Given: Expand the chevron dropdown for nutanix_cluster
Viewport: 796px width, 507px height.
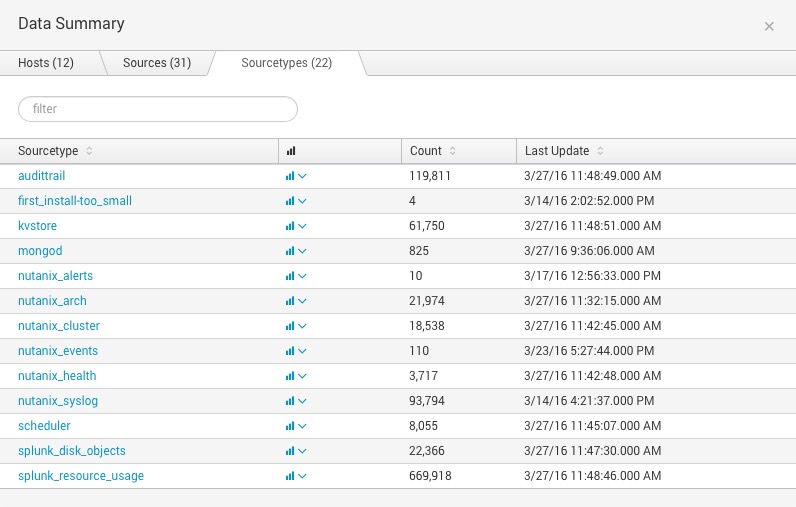Looking at the screenshot, I should pyautogui.click(x=302, y=326).
